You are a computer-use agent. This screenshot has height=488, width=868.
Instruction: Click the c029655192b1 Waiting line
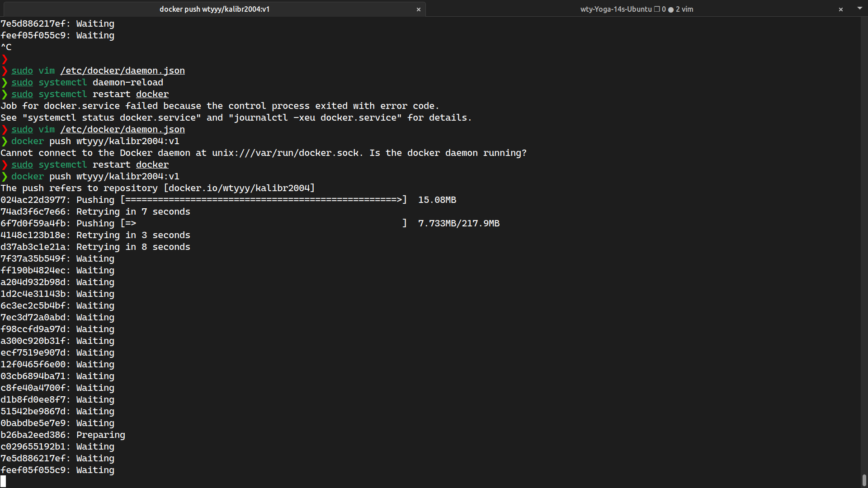(x=57, y=446)
